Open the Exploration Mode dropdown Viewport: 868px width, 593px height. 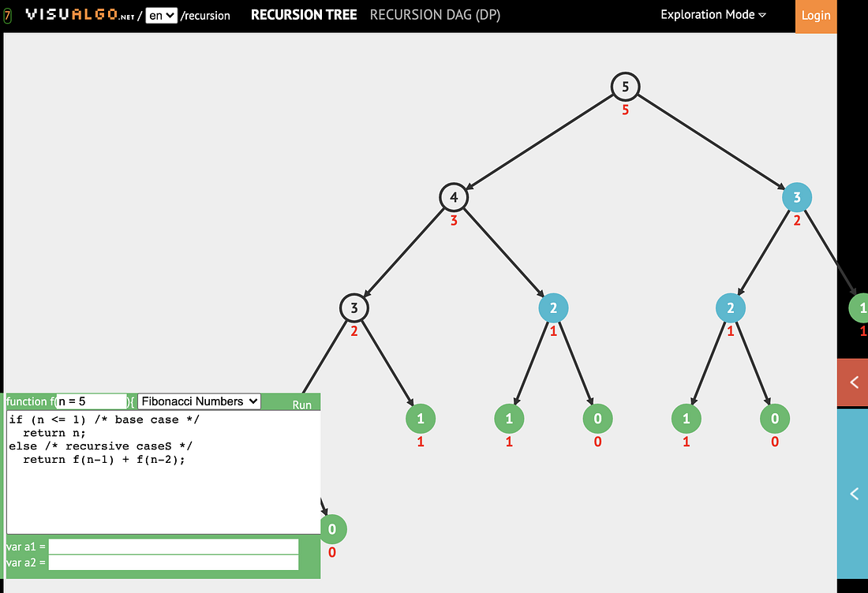tap(713, 14)
